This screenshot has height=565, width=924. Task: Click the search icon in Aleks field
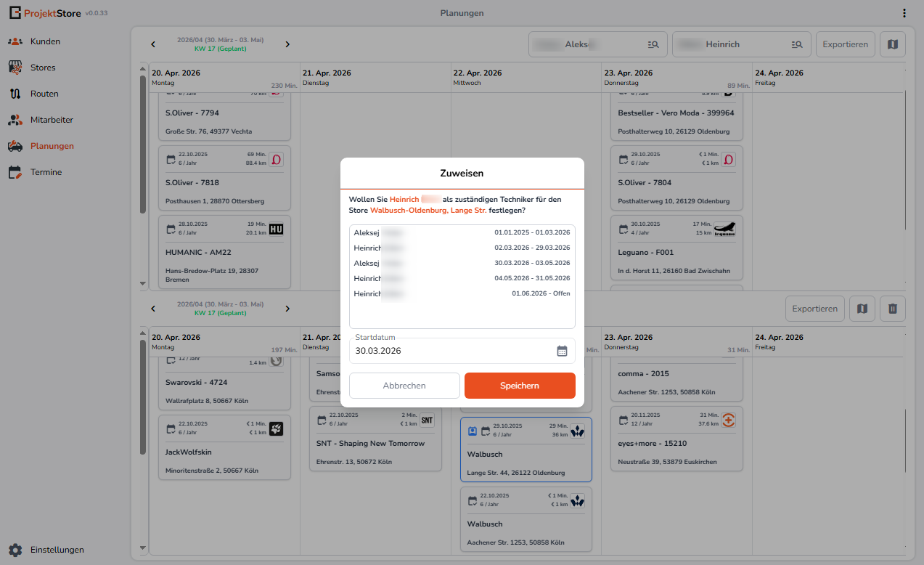[x=653, y=44]
